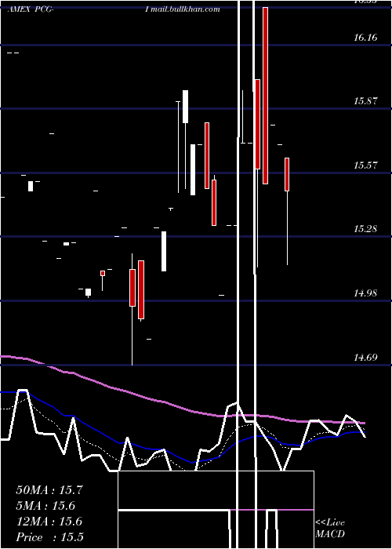
Task: Click the 15.87 price axis label
Action: click(x=365, y=101)
